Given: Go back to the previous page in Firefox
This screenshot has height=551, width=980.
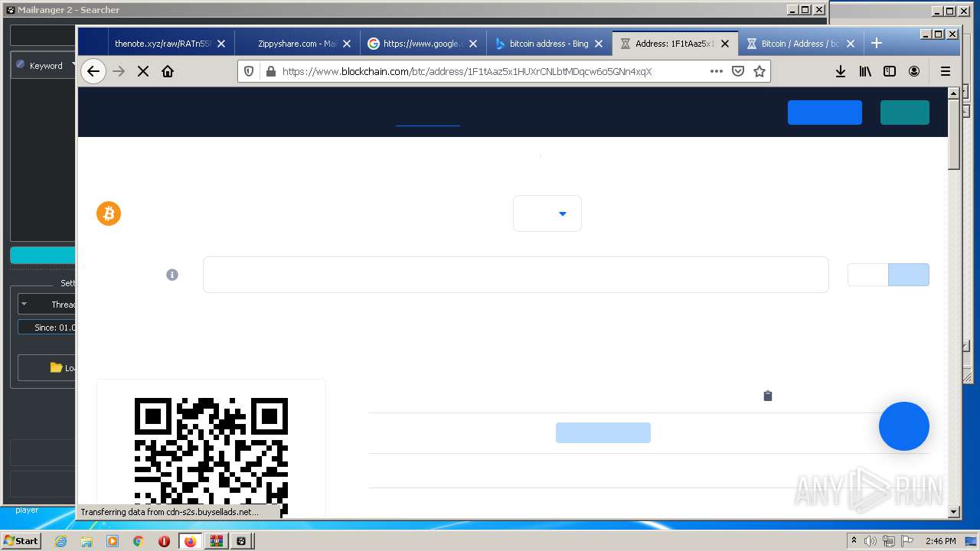Looking at the screenshot, I should tap(93, 71).
